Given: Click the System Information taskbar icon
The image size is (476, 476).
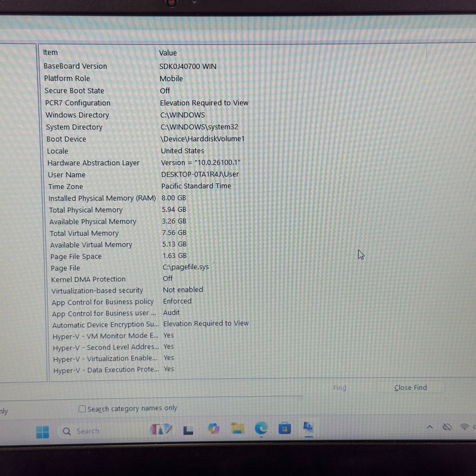Looking at the screenshot, I should coord(308,427).
